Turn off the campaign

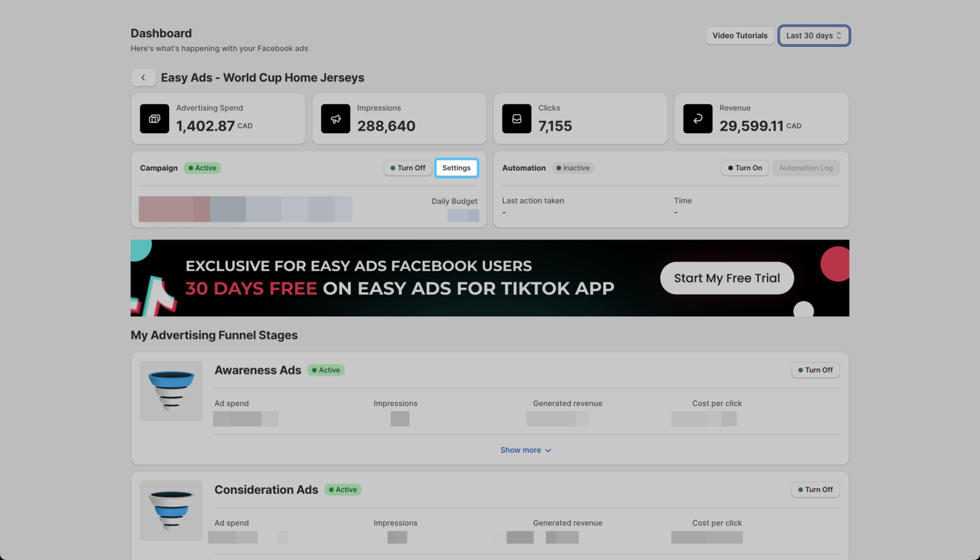click(x=408, y=168)
